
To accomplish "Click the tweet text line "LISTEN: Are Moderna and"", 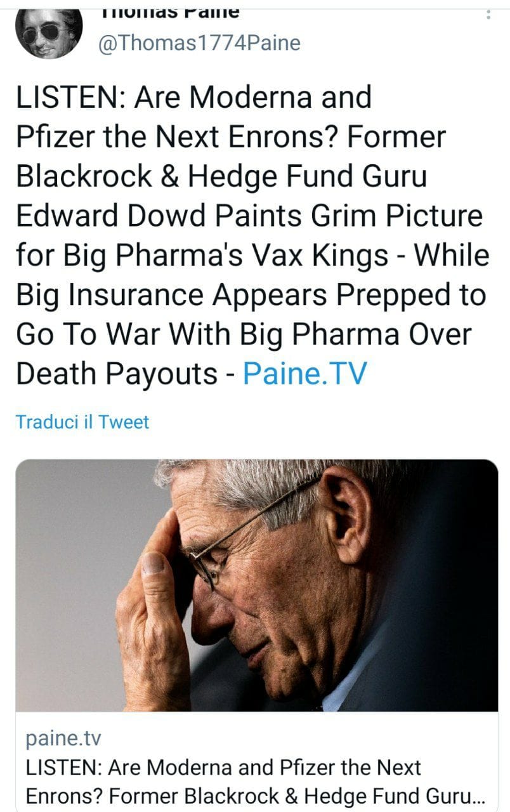I will [x=193, y=98].
